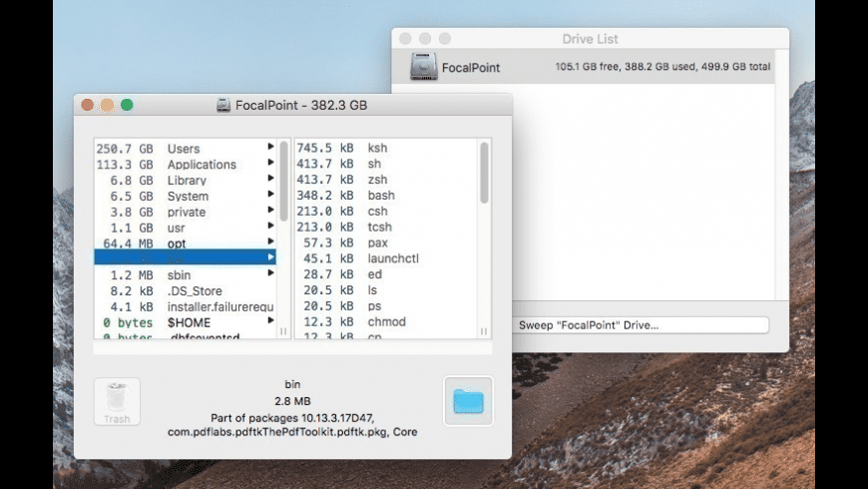Click the Drive List window title

click(590, 39)
